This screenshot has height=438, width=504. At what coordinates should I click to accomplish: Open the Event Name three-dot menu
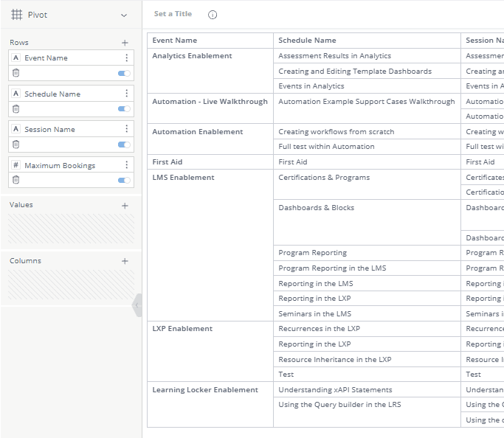(126, 58)
